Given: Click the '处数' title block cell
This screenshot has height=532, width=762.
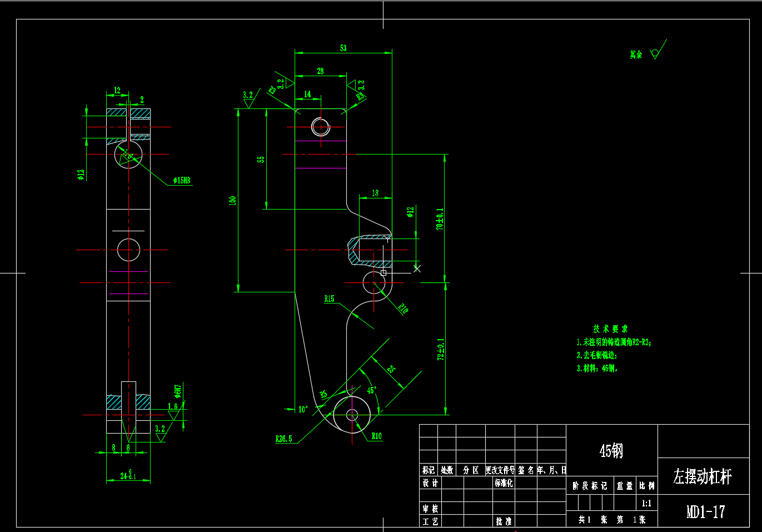Looking at the screenshot, I should click(x=447, y=470).
